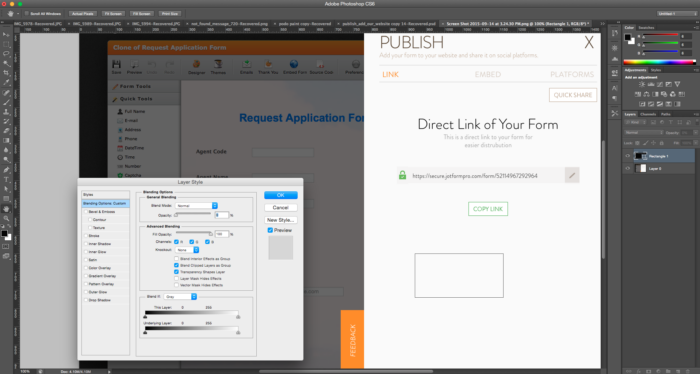Uncheck the R channel checkbox
The image size is (700, 374).
(176, 241)
